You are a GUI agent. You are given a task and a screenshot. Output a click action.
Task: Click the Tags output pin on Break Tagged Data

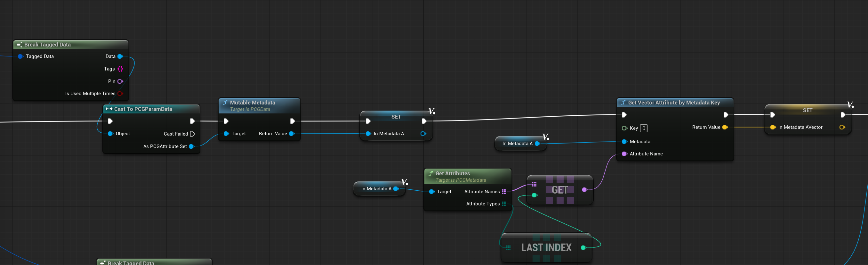pos(120,69)
